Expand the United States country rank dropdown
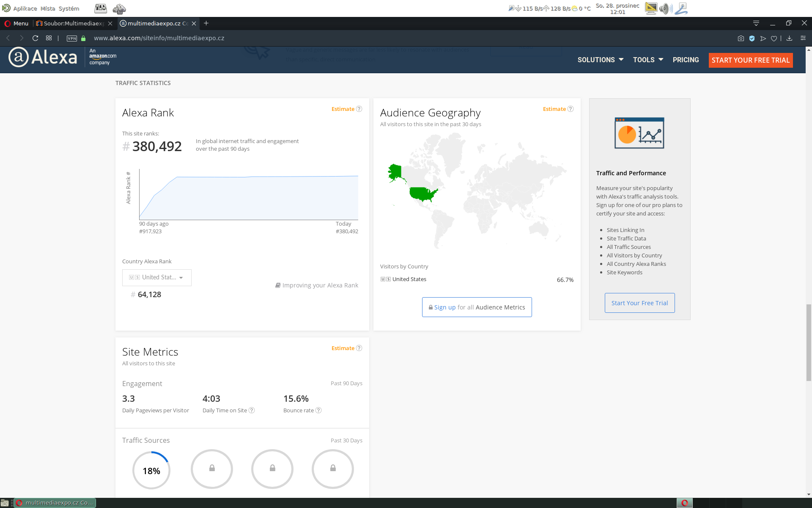812x508 pixels. (x=157, y=278)
